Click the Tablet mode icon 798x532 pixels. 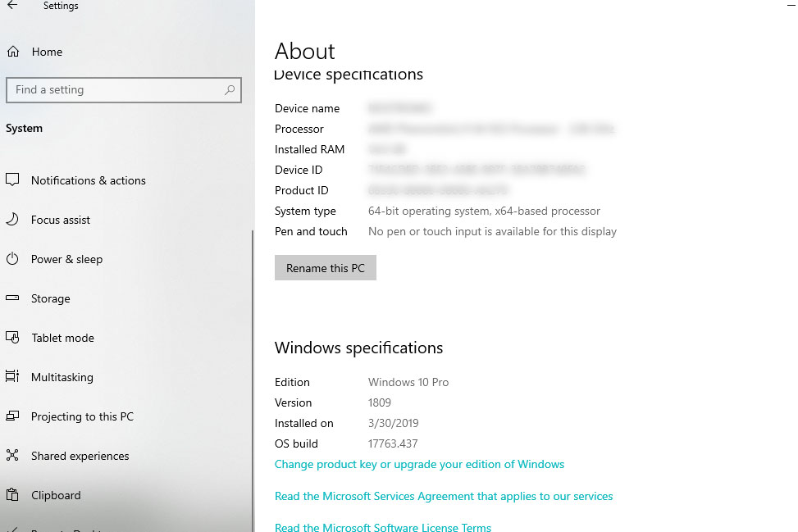pos(13,337)
